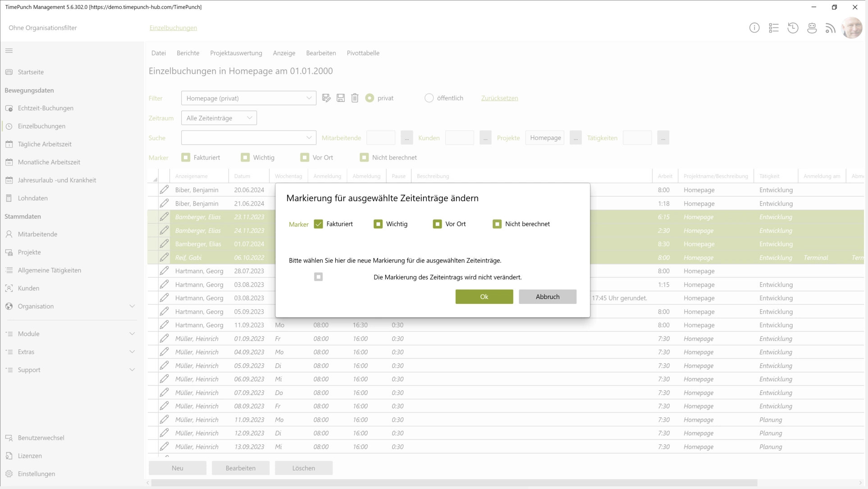Click the Einzelbuchungen breadcrumb link

pyautogui.click(x=173, y=28)
